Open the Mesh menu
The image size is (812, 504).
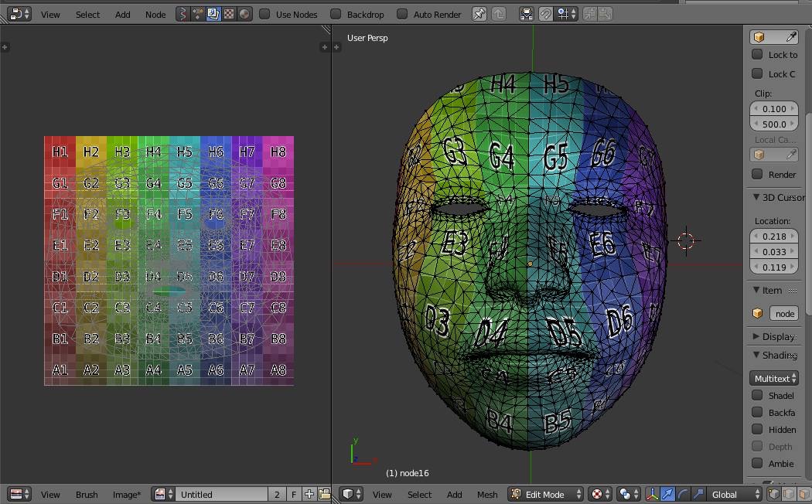tap(486, 495)
